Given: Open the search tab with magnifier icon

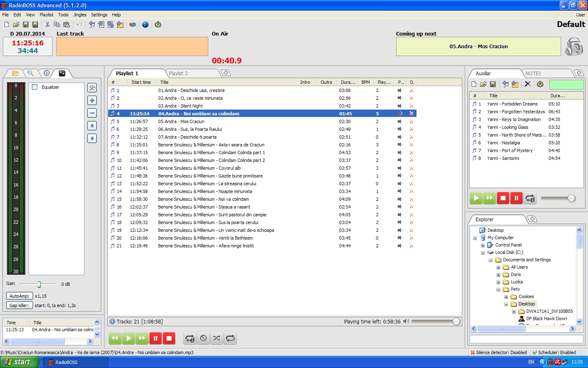Looking at the screenshot, I should point(31,73).
